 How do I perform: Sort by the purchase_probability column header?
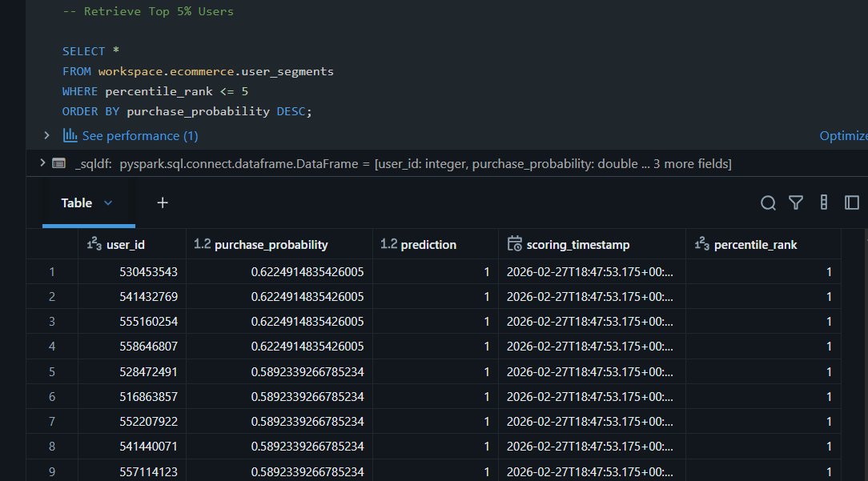[271, 245]
